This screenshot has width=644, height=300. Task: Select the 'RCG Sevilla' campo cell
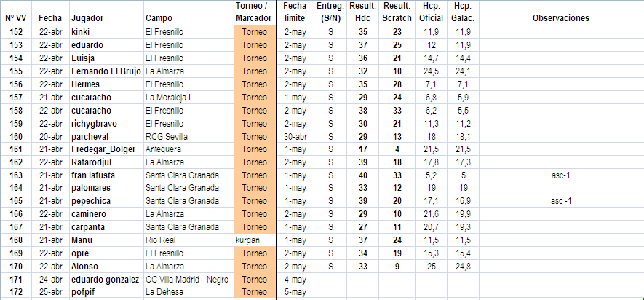click(167, 136)
